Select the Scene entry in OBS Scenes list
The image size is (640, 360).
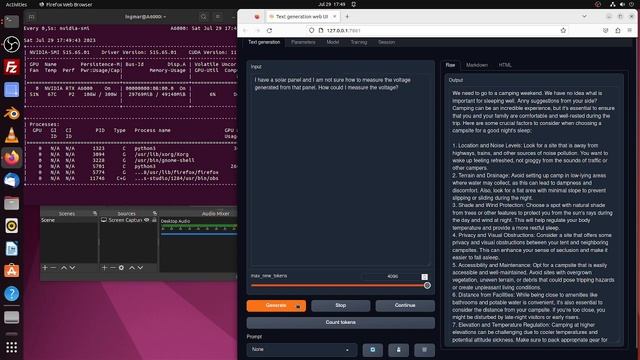click(x=69, y=220)
